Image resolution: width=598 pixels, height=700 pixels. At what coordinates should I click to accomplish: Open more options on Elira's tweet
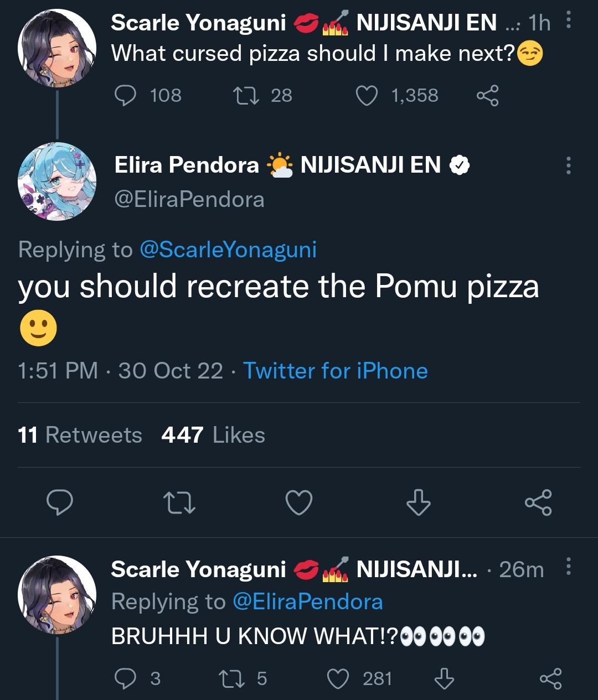pyautogui.click(x=568, y=165)
